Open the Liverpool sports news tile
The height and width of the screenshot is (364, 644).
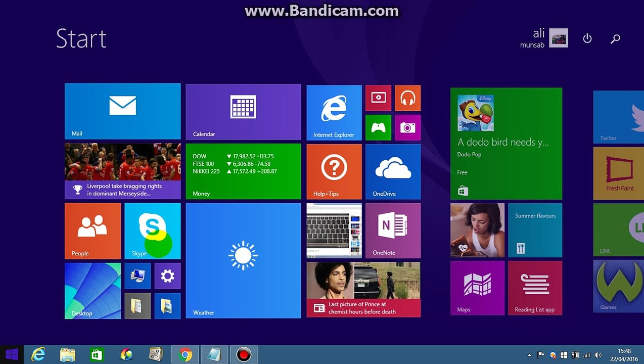[123, 171]
